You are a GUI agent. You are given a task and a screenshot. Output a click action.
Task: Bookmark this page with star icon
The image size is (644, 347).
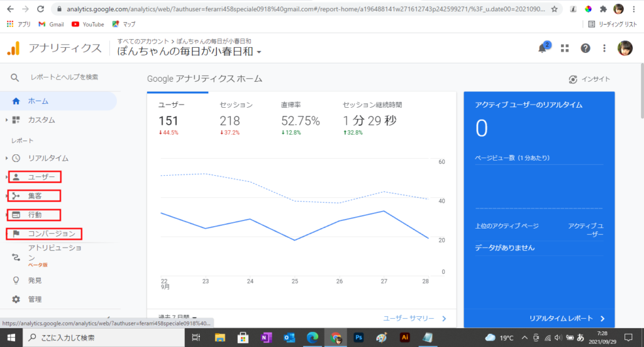[555, 9]
